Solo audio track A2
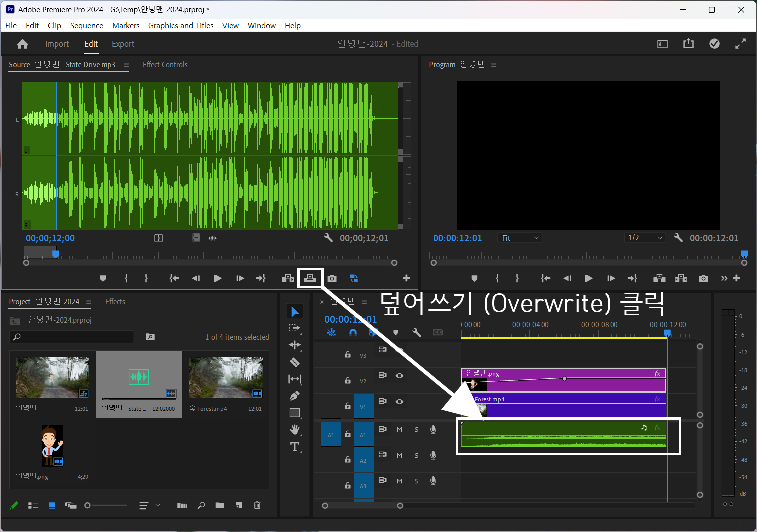 [416, 455]
